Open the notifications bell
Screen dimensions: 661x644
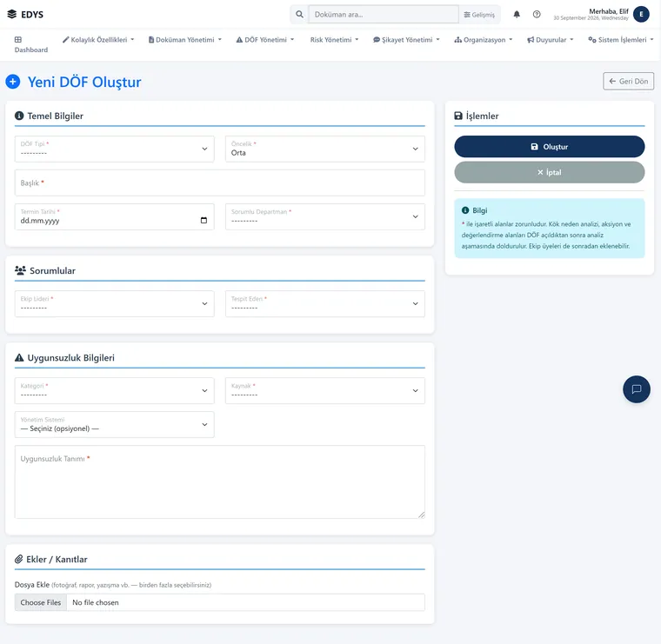coord(517,14)
